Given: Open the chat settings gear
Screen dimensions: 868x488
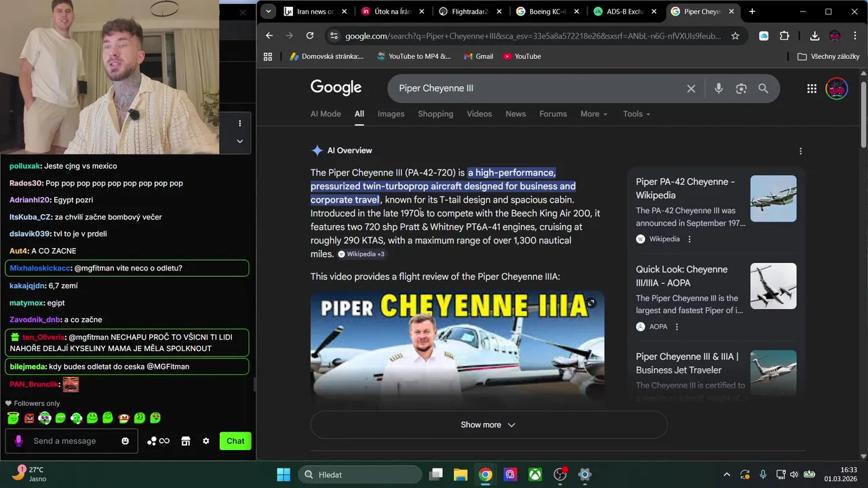Looking at the screenshot, I should click(x=206, y=441).
